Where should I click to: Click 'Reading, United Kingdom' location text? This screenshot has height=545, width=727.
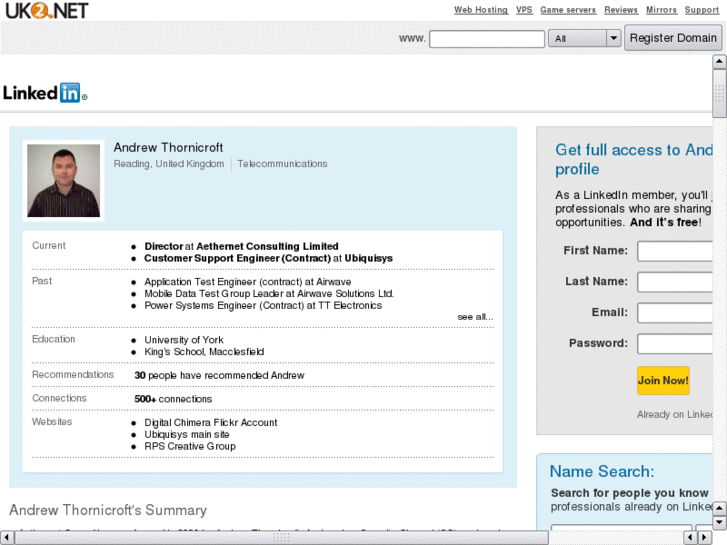(169, 164)
